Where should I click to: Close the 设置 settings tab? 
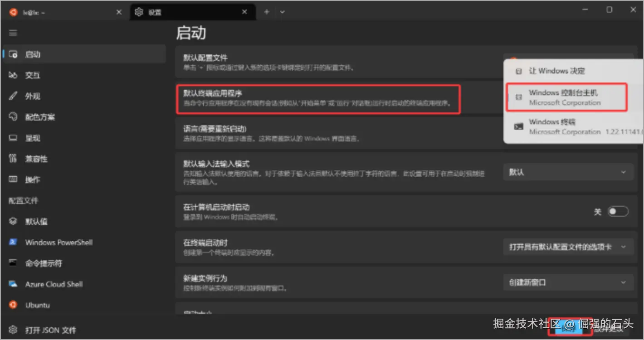(x=245, y=12)
